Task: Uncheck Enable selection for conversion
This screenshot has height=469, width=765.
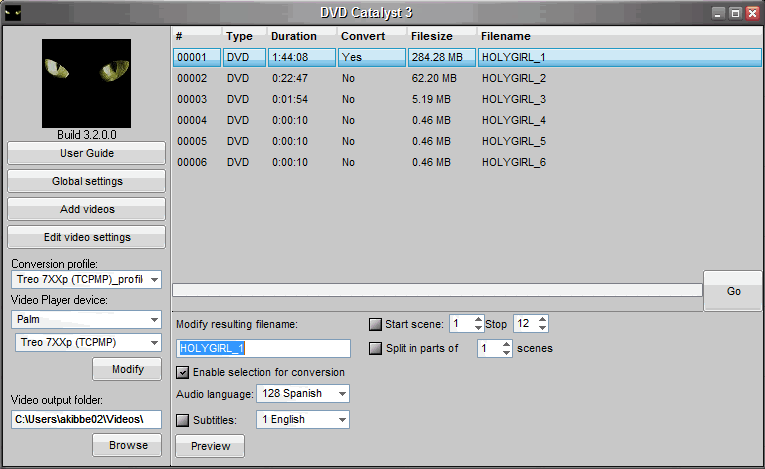Action: tap(183, 373)
